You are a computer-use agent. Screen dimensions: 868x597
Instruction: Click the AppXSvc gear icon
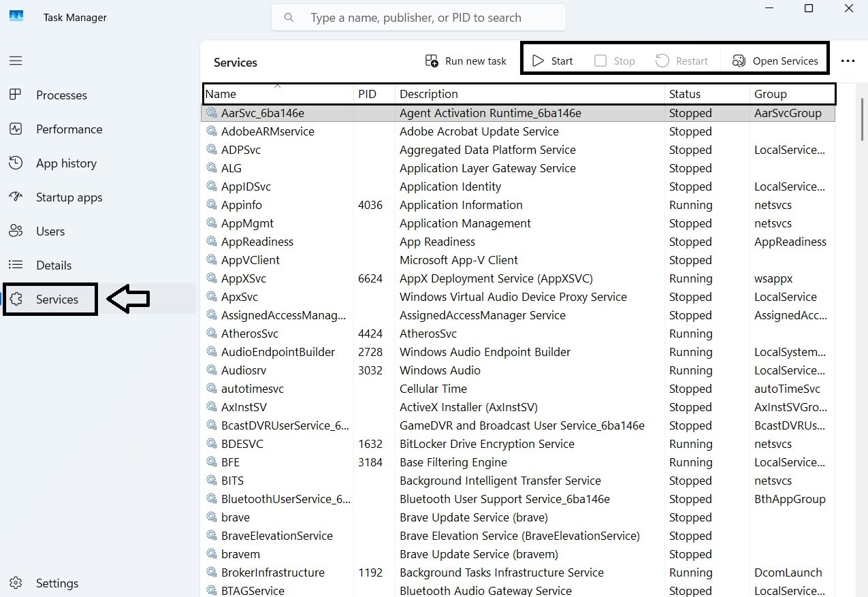click(212, 278)
